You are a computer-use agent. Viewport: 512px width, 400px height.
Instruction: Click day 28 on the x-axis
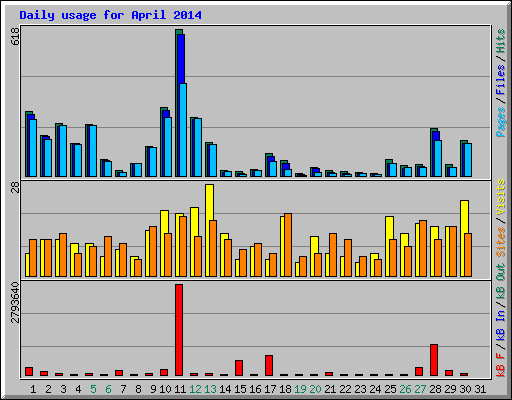click(x=435, y=389)
